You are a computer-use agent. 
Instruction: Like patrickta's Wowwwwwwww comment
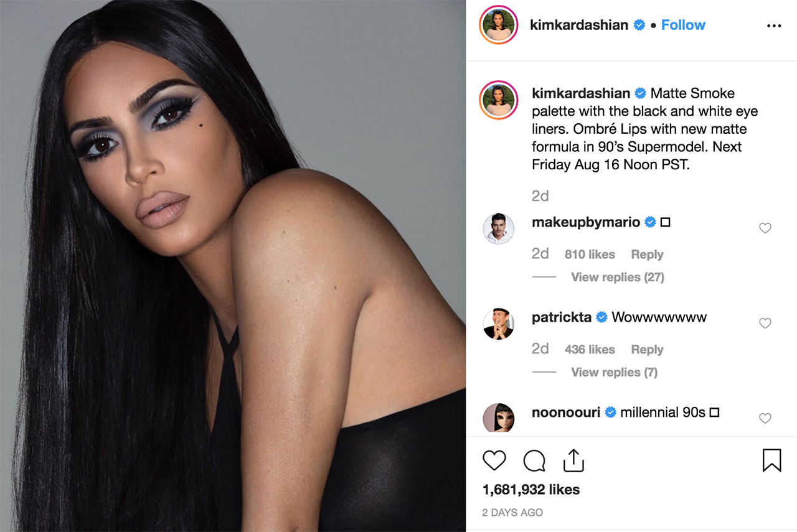[765, 323]
